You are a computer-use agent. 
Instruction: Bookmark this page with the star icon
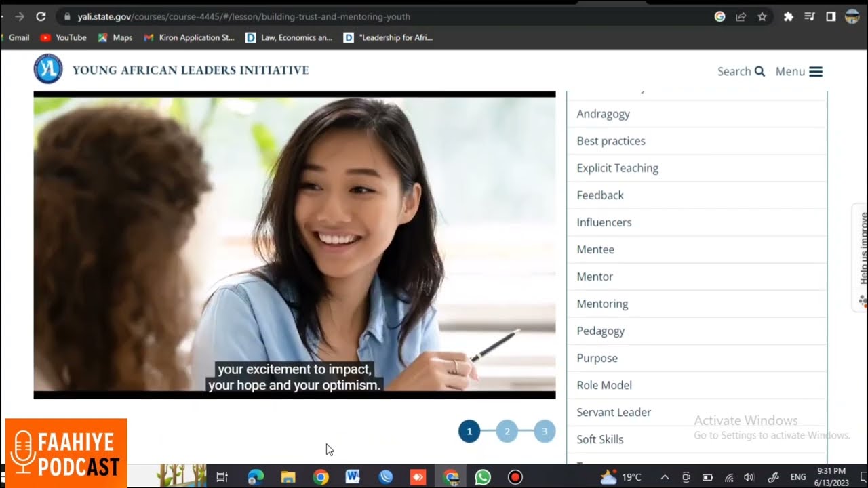[x=762, y=16]
